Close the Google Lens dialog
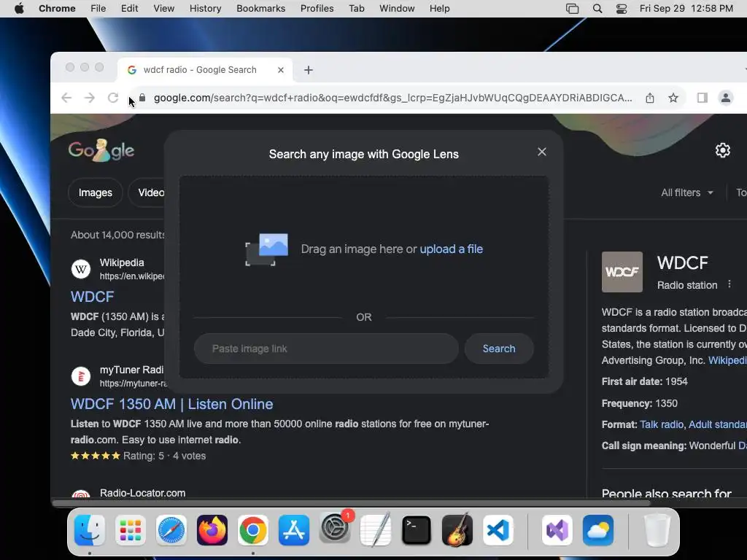The width and height of the screenshot is (747, 560). [x=542, y=152]
